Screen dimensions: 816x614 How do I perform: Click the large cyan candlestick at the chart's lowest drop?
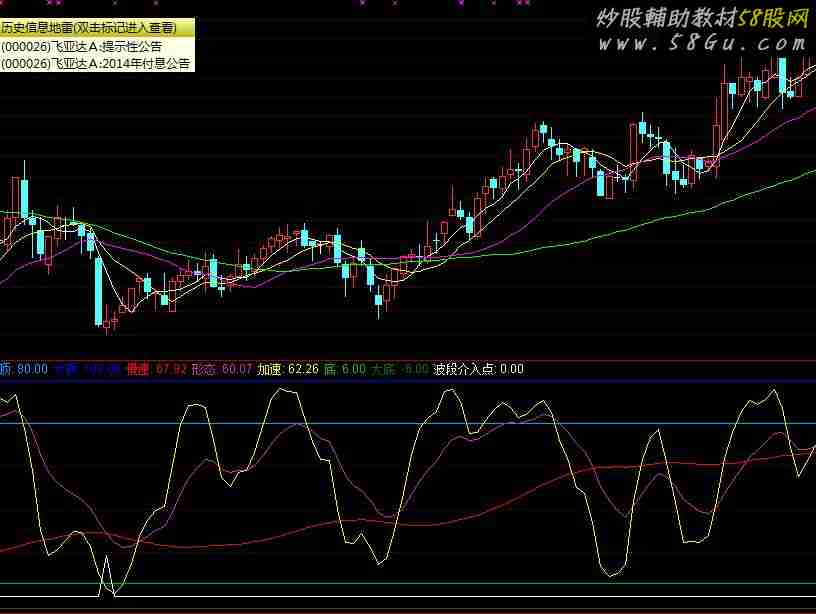coord(99,290)
